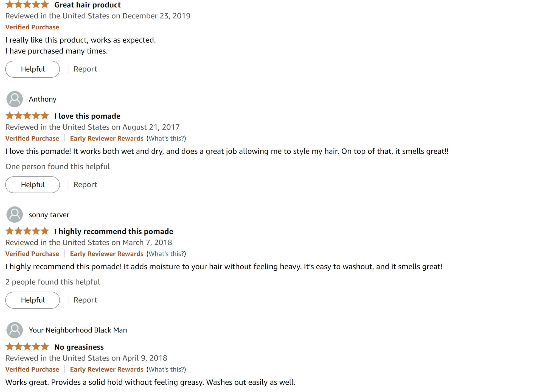The image size is (534, 392).
Task: Click star rating of "I love this pomade"
Action: 27,116
